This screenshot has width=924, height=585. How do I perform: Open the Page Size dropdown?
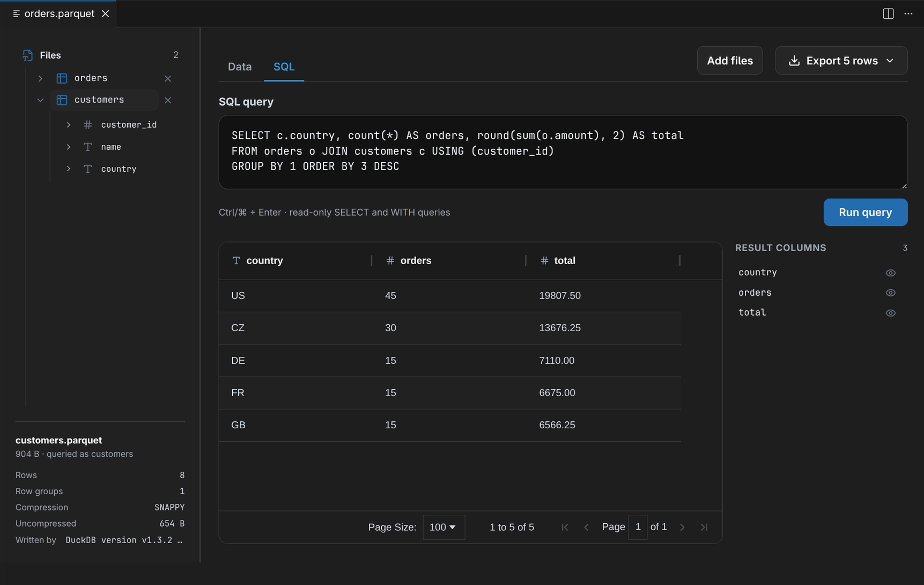tap(443, 527)
